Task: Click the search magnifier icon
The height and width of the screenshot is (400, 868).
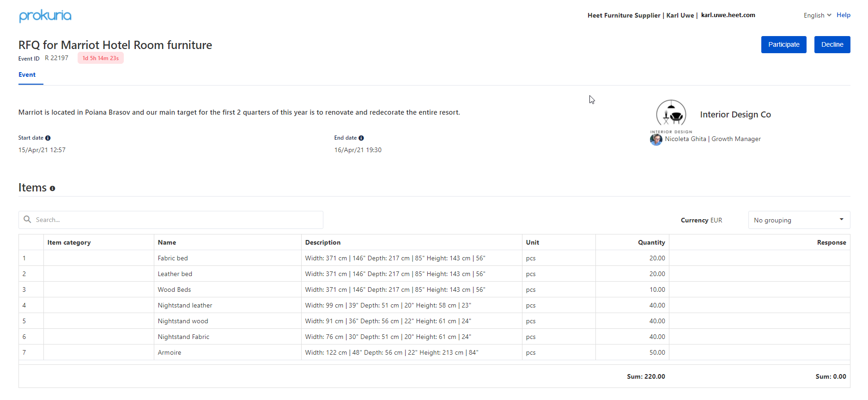Action: click(27, 219)
